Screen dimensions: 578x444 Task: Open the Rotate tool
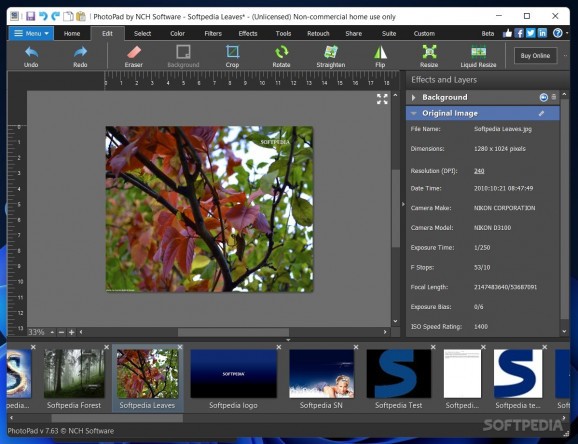coord(281,56)
